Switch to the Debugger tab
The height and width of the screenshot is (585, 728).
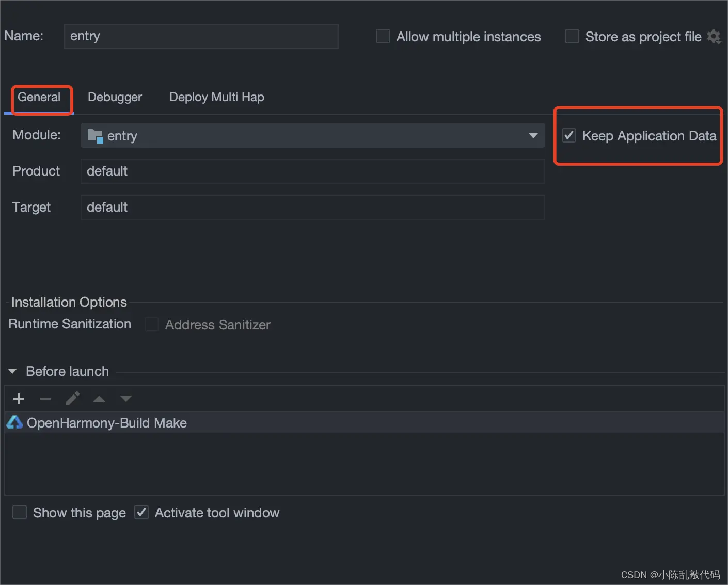115,97
